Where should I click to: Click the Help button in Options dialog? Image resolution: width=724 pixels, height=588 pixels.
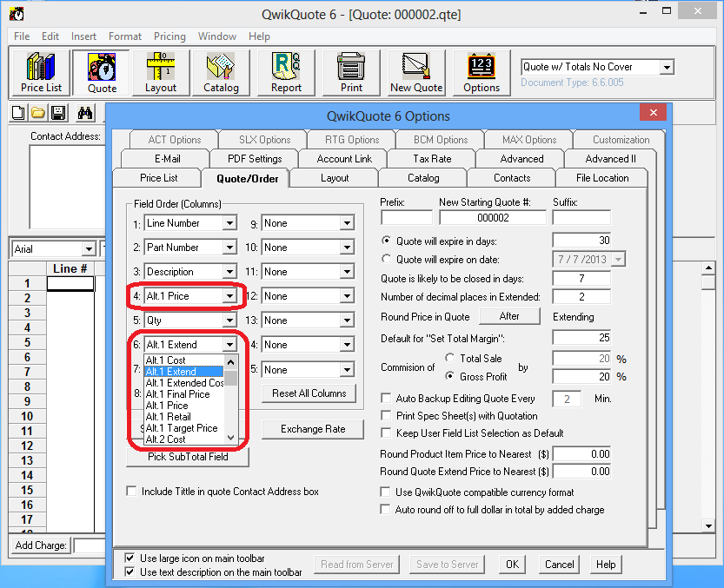(606, 565)
